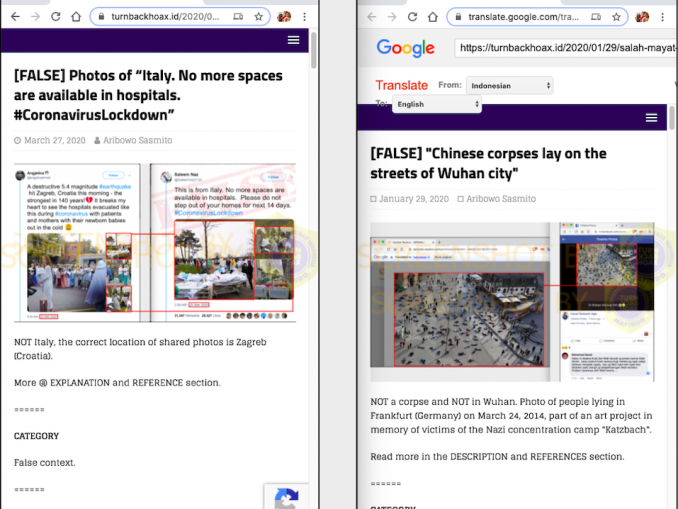This screenshot has height=509, width=678.
Task: Click 'Read more in the DESCRIPTION and REFERENCES' text
Action: (x=497, y=457)
